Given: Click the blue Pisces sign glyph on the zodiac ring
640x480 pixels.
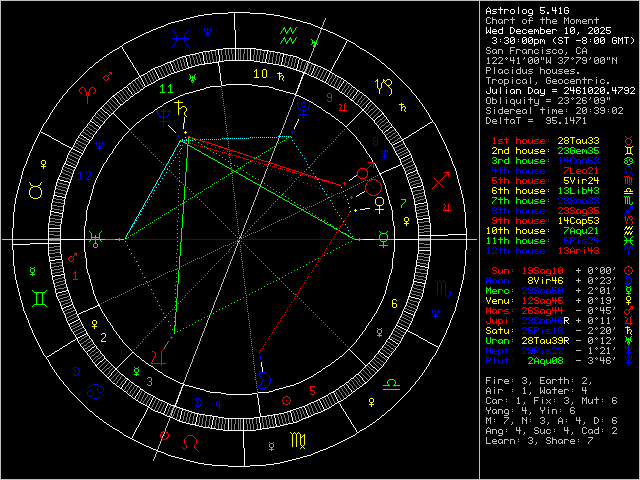Looking at the screenshot, I should pos(180,39).
